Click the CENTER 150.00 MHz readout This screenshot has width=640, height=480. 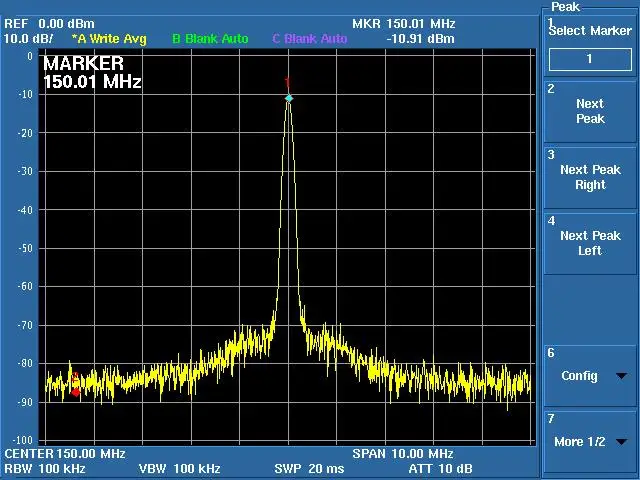click(65, 453)
